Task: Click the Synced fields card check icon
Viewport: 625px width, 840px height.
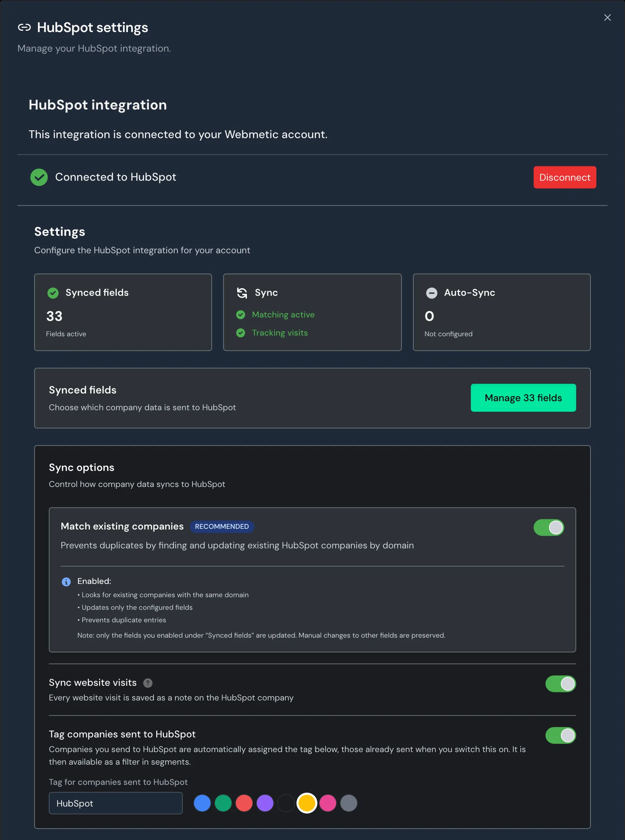Action: point(53,293)
